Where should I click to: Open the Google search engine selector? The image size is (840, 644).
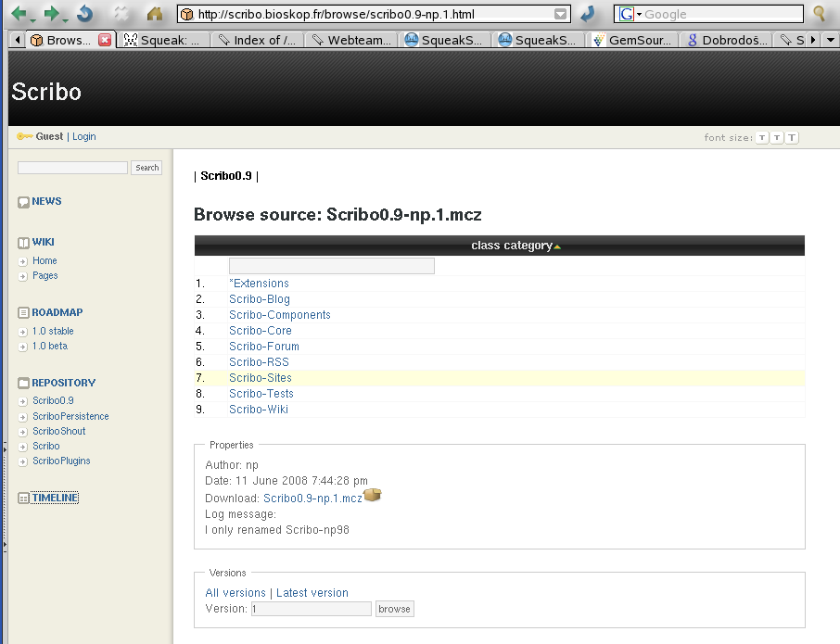[x=630, y=14]
